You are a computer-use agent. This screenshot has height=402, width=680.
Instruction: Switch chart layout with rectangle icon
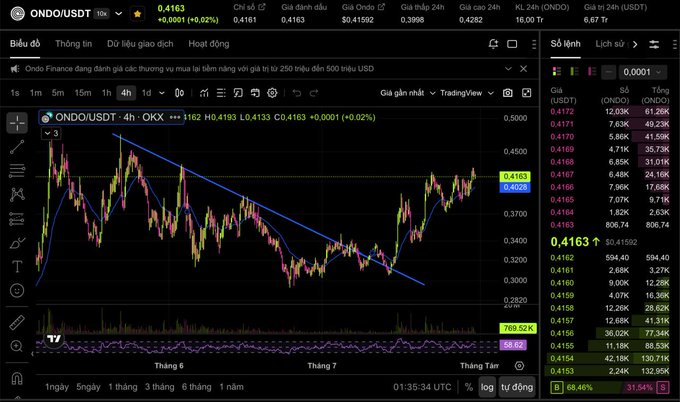(512, 44)
